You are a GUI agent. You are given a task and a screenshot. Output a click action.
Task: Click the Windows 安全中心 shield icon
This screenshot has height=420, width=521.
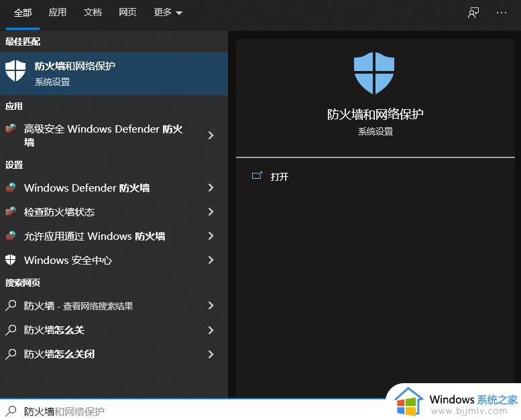click(11, 260)
